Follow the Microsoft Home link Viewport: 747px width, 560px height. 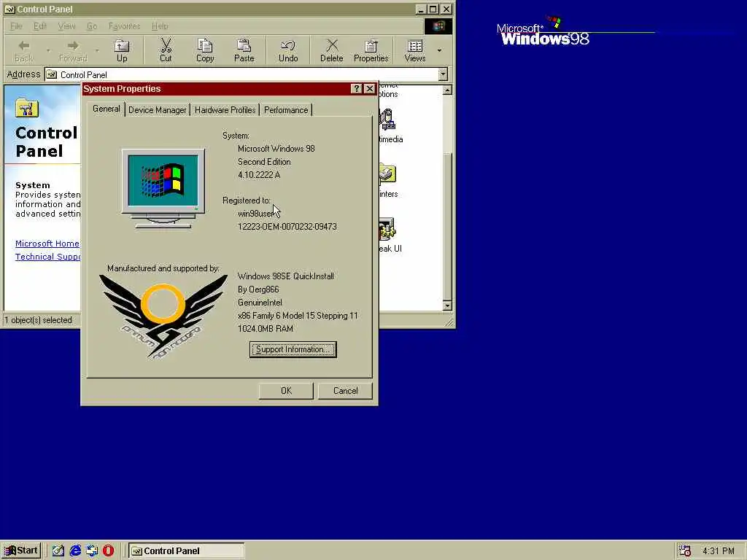click(47, 244)
